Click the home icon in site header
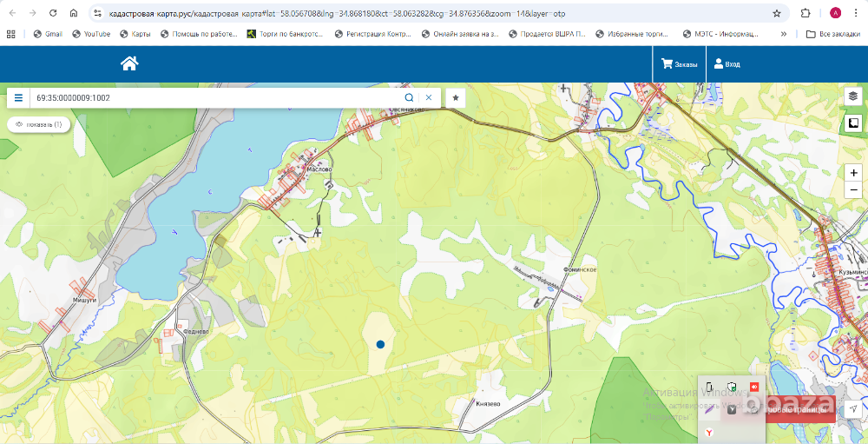This screenshot has width=868, height=444. 129,63
